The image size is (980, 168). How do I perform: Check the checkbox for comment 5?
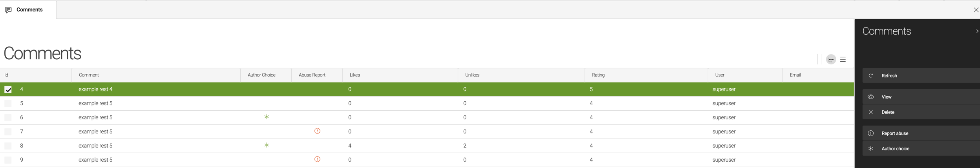pos(8,104)
